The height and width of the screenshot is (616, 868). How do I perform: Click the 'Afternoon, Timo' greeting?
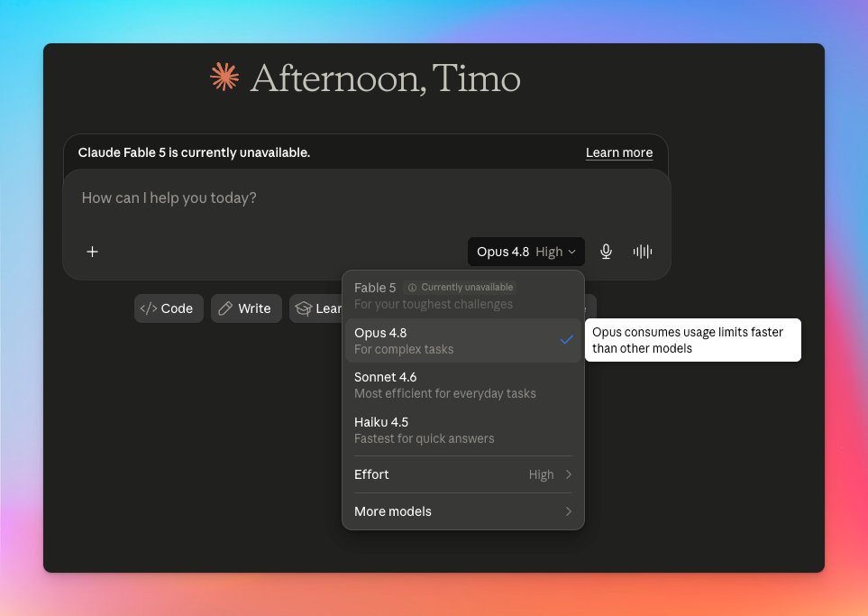[385, 78]
